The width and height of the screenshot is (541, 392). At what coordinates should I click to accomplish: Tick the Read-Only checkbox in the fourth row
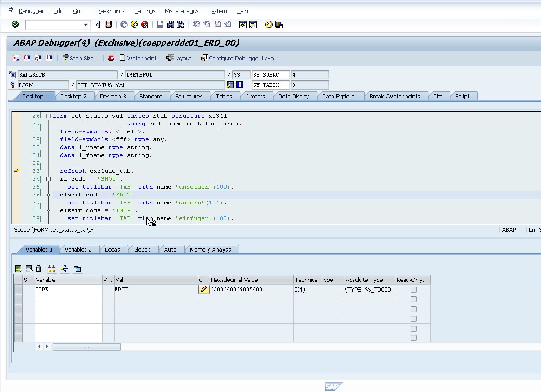413,319
